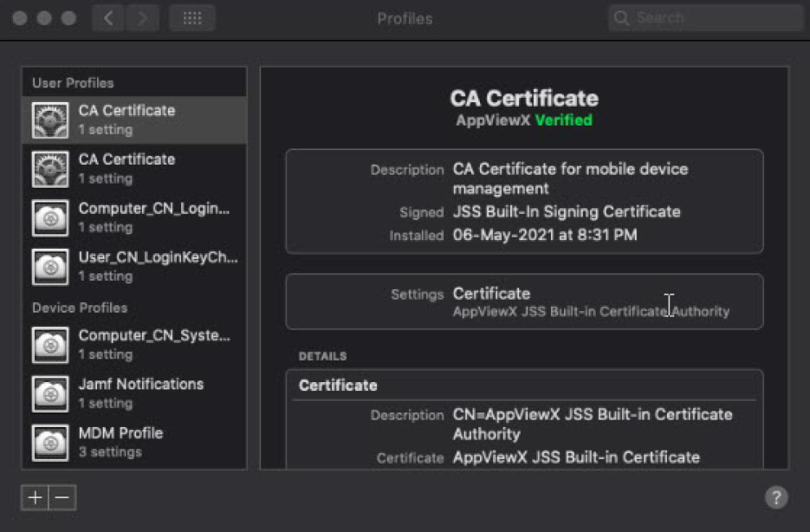Click the Computer_CN_Syste profile icon
Viewport: 810px width, 532px height.
[x=50, y=345]
